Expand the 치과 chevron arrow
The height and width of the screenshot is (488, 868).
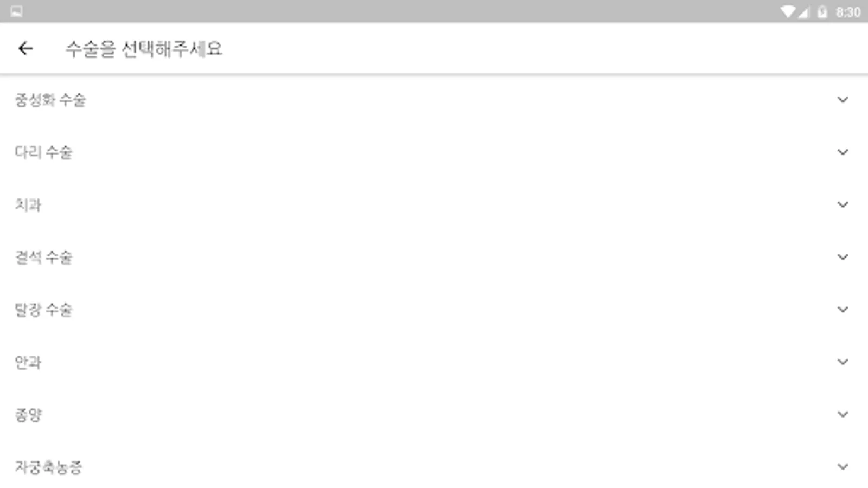click(843, 204)
